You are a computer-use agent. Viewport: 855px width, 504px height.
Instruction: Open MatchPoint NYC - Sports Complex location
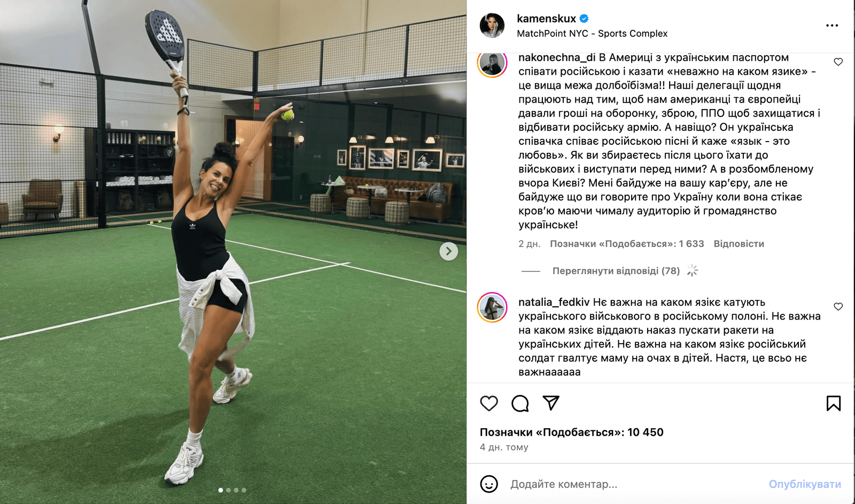coord(592,34)
